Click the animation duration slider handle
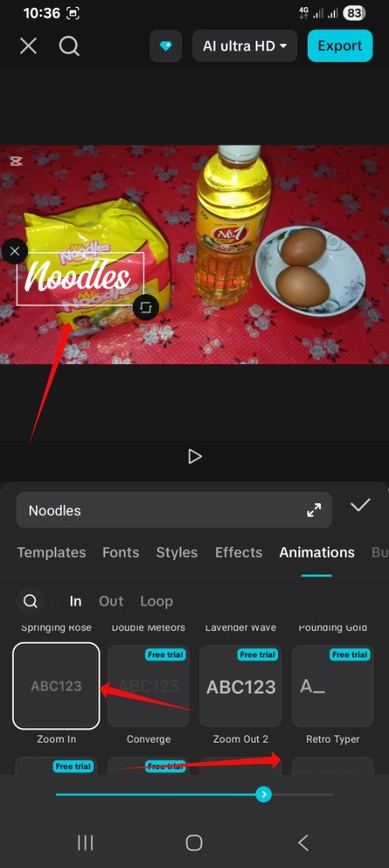This screenshot has height=868, width=389. click(x=264, y=794)
